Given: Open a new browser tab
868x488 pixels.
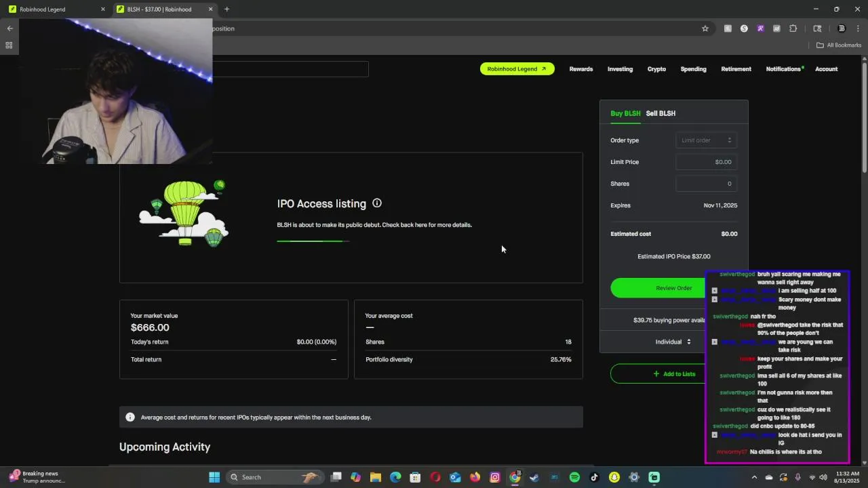Looking at the screenshot, I should (x=226, y=9).
